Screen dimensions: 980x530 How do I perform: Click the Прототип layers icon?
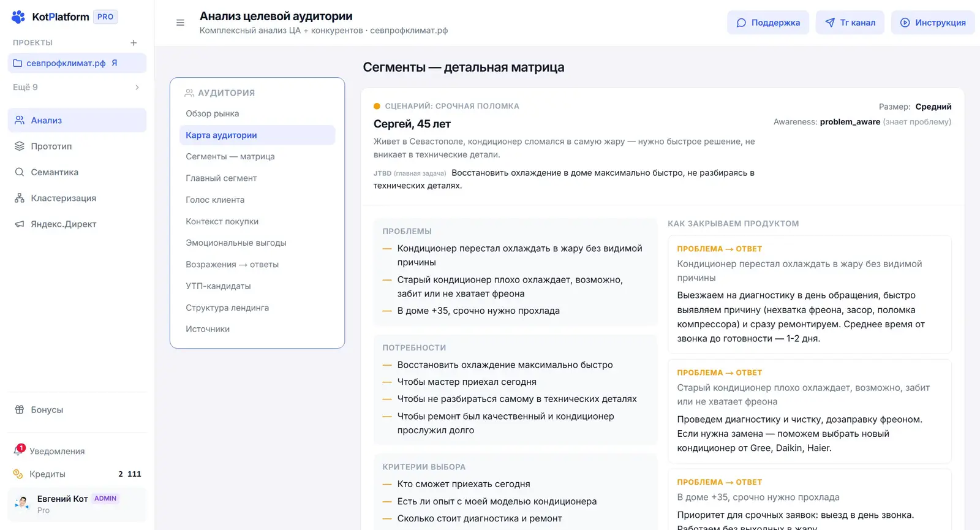tap(20, 146)
